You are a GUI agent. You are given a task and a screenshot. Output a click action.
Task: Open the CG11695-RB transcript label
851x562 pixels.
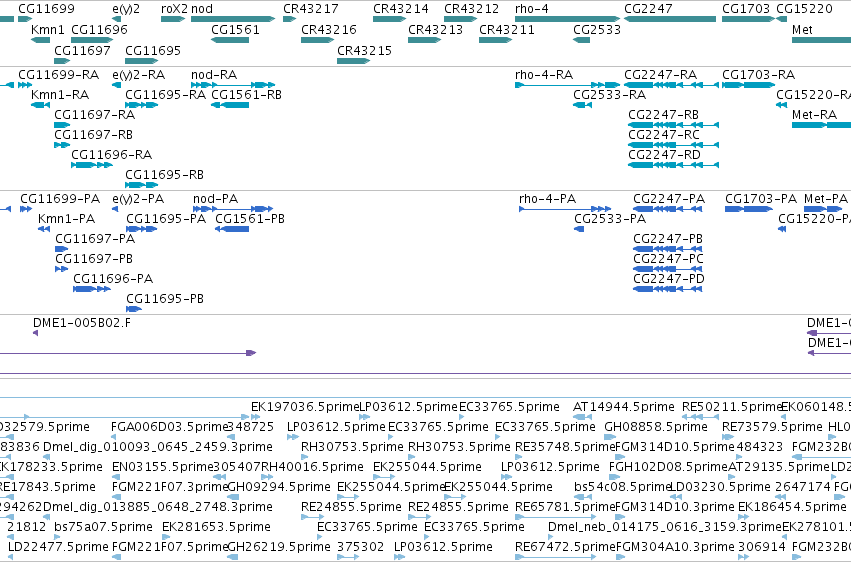coord(164,175)
